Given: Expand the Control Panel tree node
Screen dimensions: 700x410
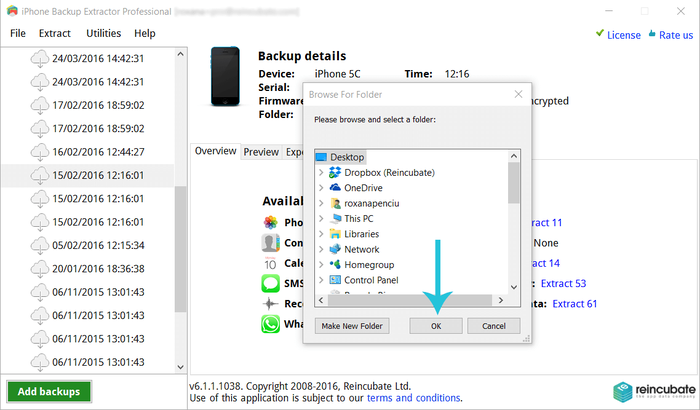Looking at the screenshot, I should point(321,280).
